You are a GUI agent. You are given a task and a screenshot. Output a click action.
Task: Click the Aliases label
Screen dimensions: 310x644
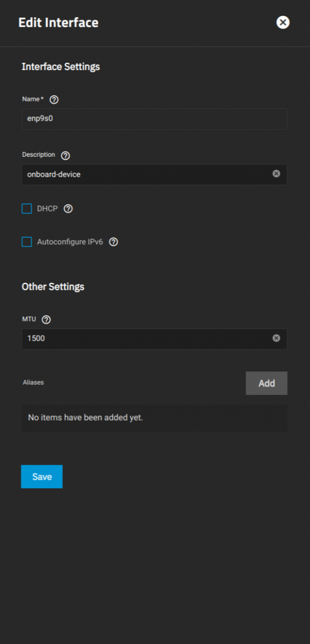pos(33,383)
